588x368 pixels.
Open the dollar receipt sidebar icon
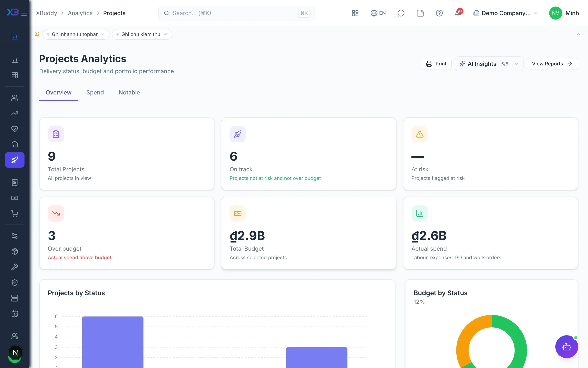point(14,182)
